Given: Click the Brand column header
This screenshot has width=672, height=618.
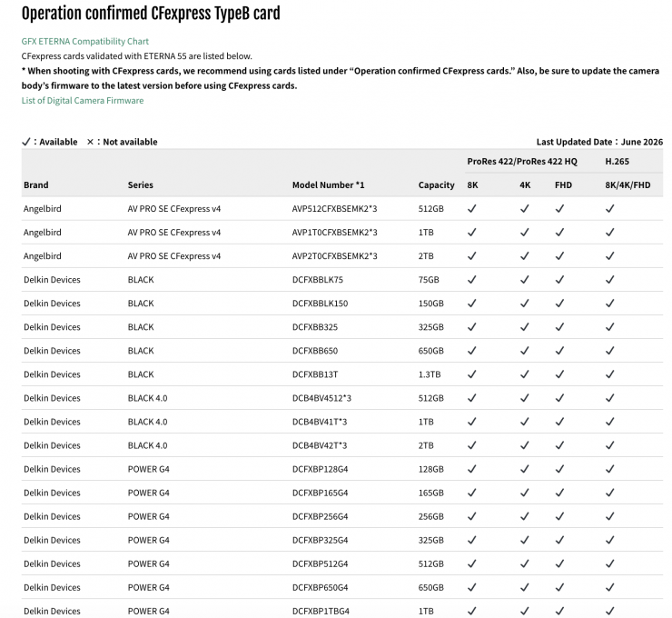Looking at the screenshot, I should [36, 184].
